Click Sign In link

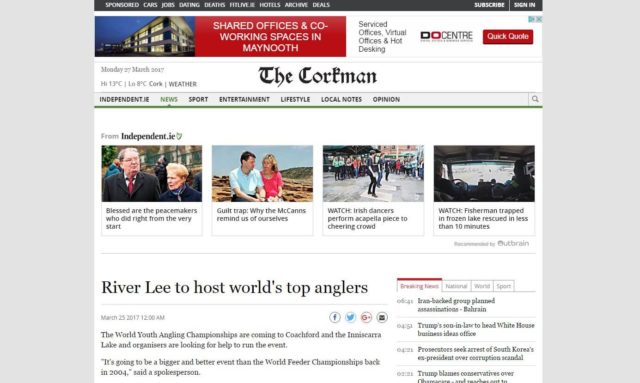[x=524, y=5]
